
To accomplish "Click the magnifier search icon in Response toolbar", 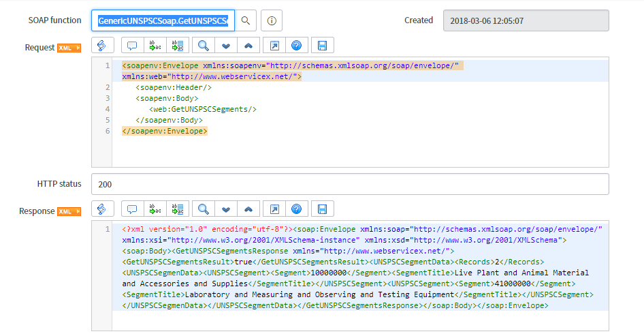I will pyautogui.click(x=203, y=209).
